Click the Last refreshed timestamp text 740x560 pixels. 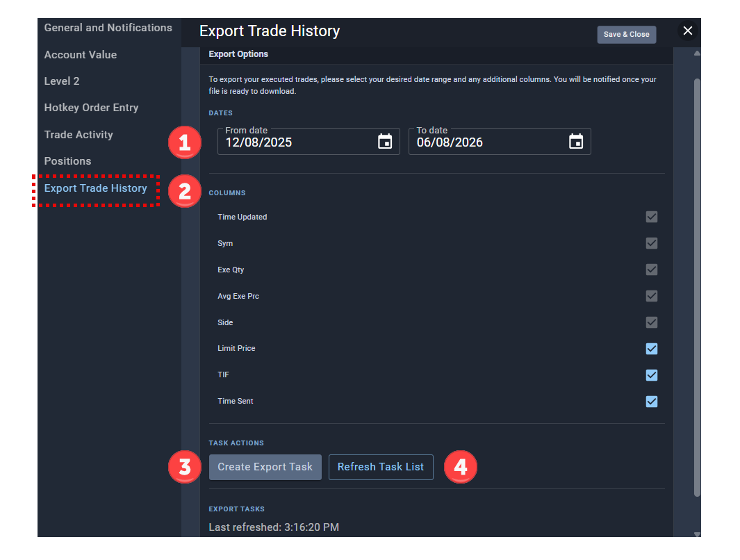[274, 527]
